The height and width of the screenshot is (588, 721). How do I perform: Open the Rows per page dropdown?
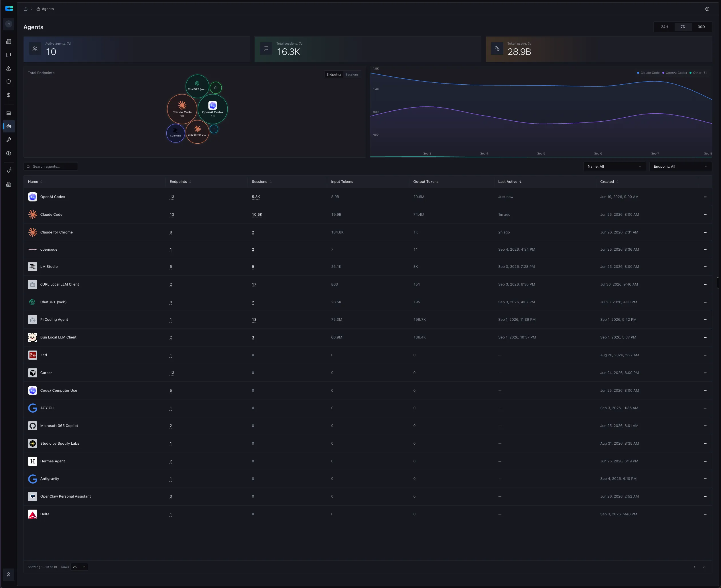(79, 567)
